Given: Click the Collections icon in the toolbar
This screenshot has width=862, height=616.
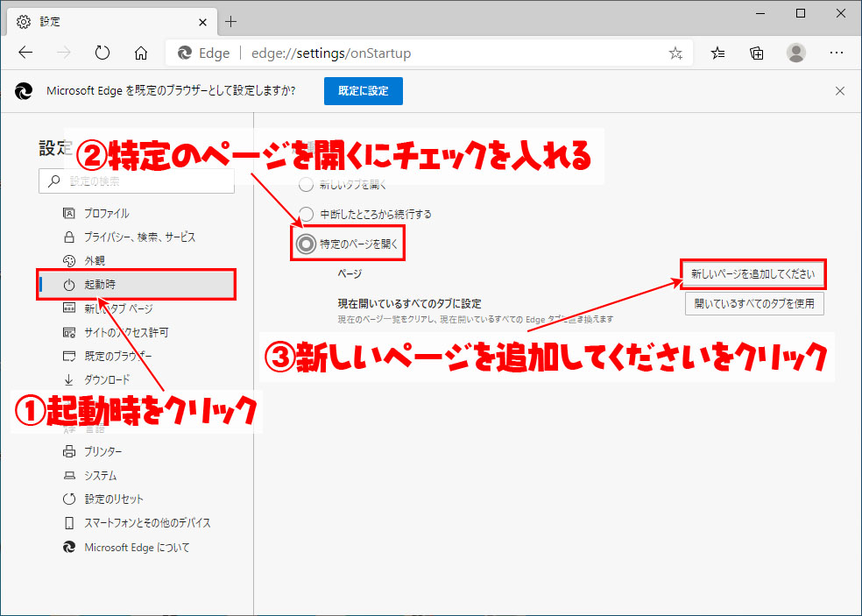Looking at the screenshot, I should [x=756, y=53].
